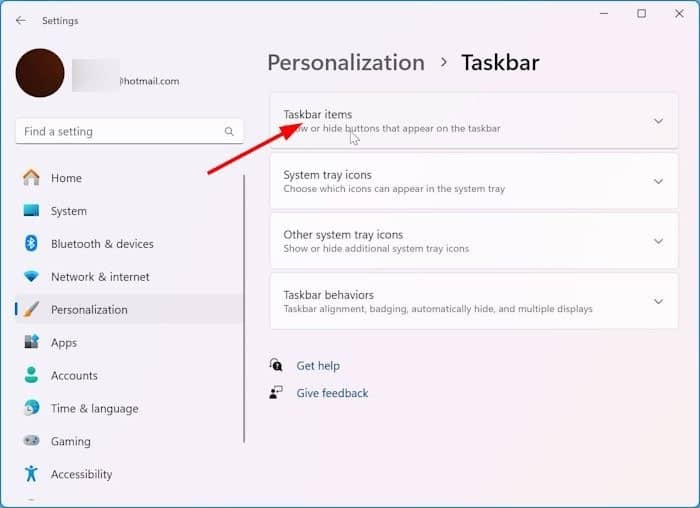Open Gaming settings category
Screen dimensions: 700x508
pos(129,441)
